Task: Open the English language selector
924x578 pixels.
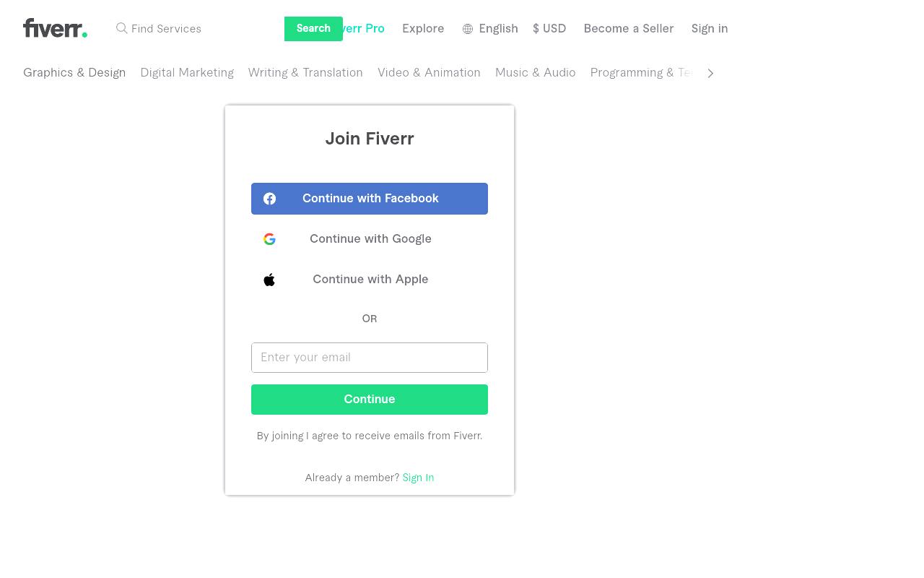Action: click(490, 29)
